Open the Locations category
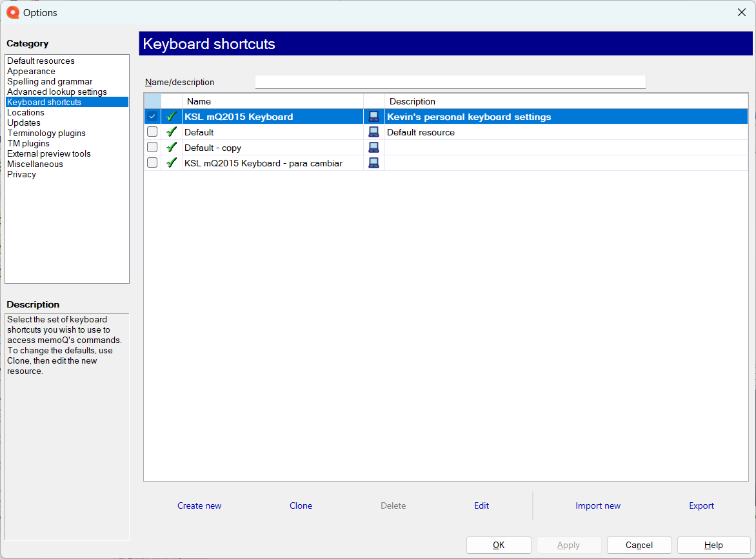 tap(26, 112)
